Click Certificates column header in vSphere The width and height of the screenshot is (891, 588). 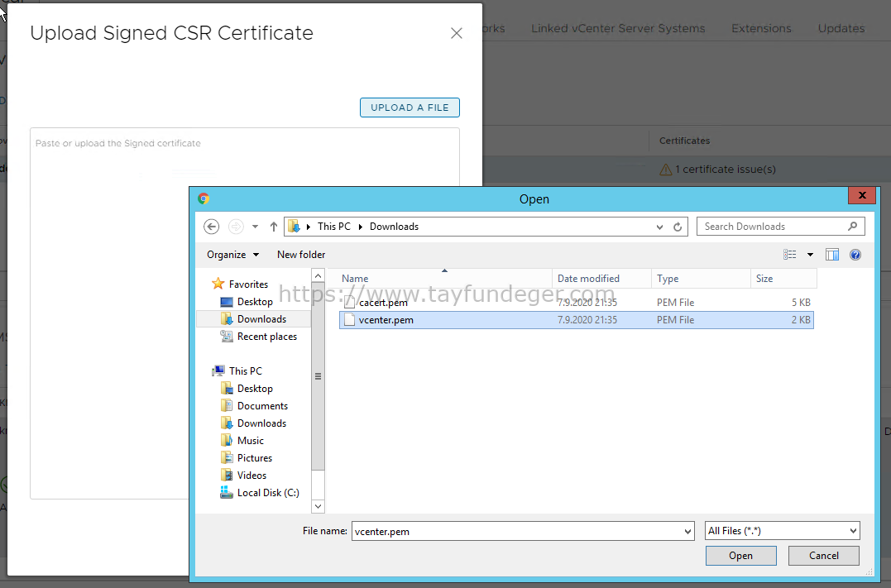coord(685,141)
